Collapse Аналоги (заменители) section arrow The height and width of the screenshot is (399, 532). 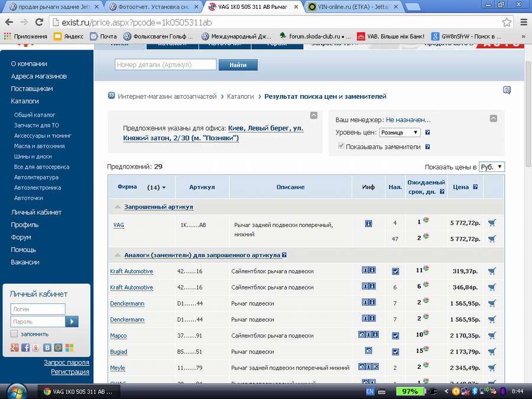coord(118,255)
